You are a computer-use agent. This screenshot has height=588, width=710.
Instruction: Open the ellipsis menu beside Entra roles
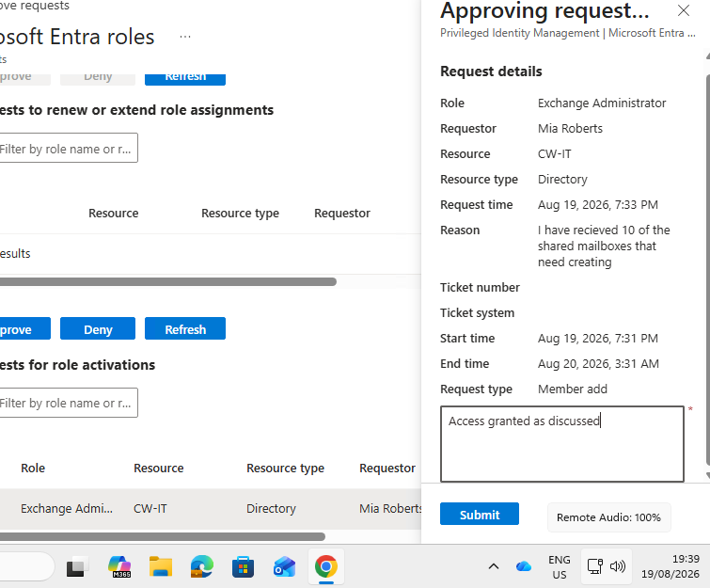click(x=184, y=37)
